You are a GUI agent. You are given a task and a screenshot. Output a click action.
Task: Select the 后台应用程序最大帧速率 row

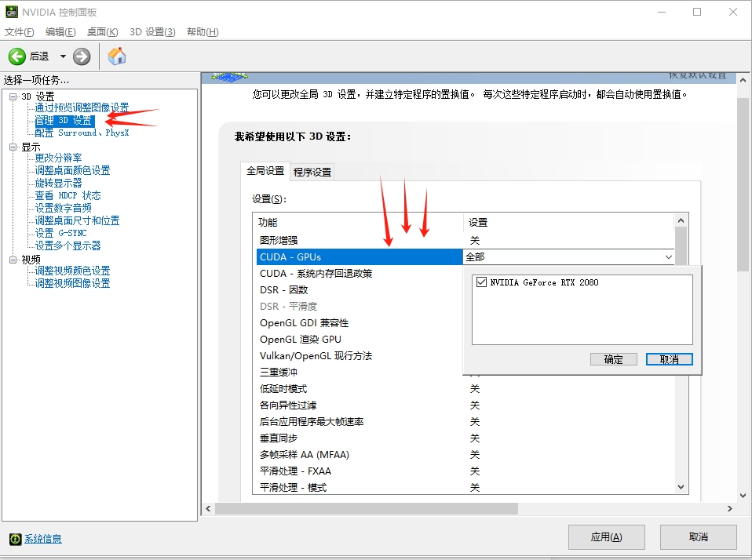point(465,421)
